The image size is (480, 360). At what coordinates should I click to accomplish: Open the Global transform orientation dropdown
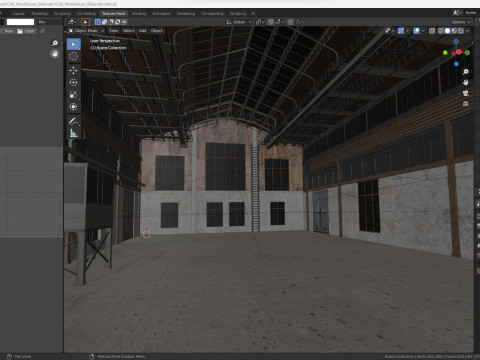point(239,22)
